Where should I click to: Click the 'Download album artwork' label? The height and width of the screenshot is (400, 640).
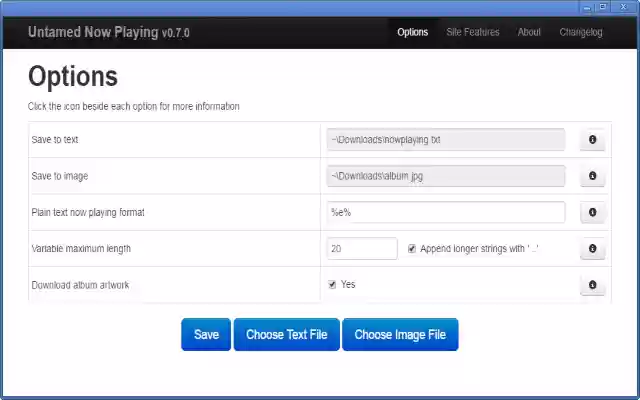80,285
